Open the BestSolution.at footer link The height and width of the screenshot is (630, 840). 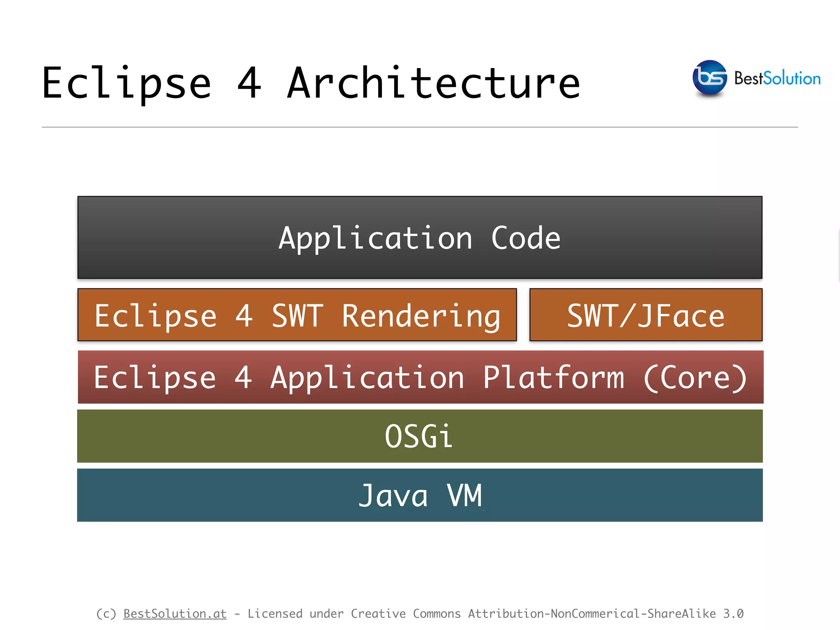175,614
